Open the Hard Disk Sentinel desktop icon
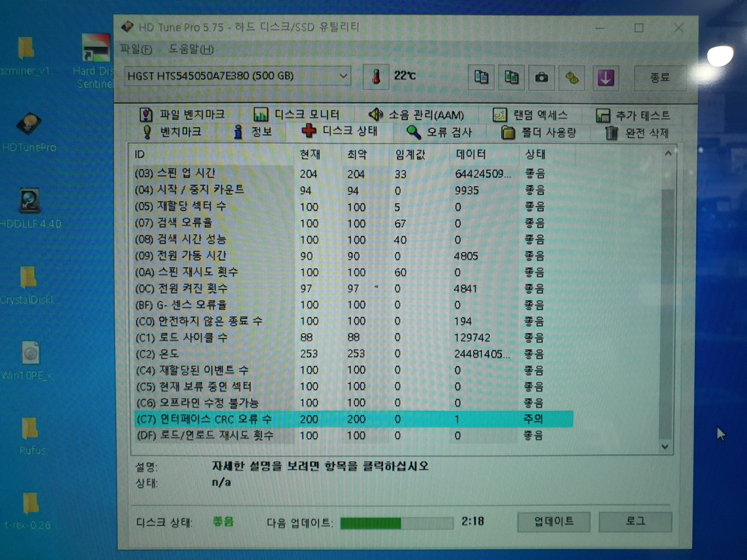 [x=94, y=61]
